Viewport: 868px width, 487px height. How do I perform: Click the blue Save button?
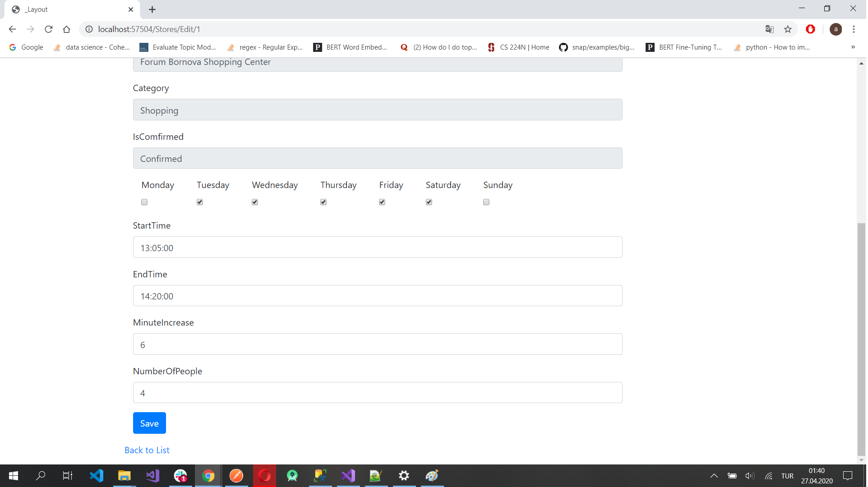click(150, 424)
